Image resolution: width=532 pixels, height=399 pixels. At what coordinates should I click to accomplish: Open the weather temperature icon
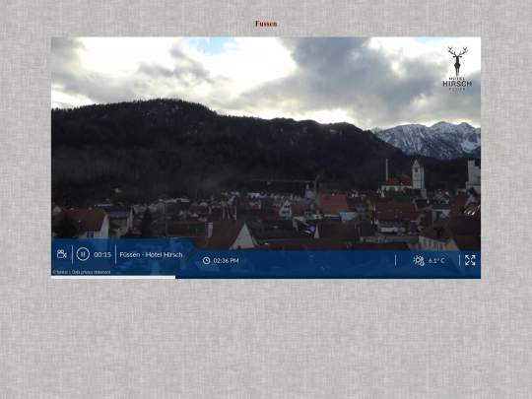click(x=419, y=260)
